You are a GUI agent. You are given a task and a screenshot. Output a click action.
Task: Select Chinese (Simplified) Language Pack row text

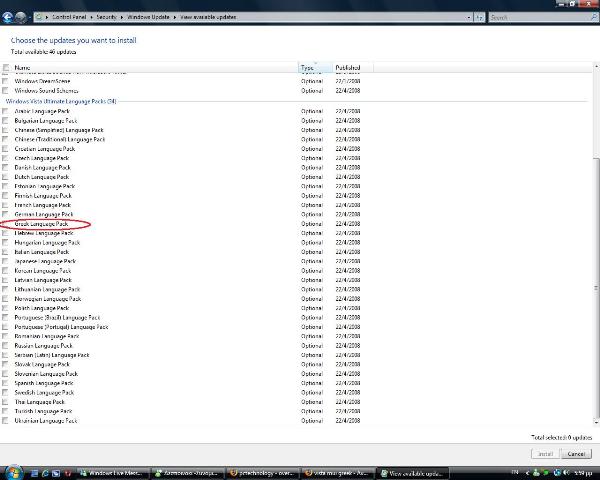click(x=59, y=130)
